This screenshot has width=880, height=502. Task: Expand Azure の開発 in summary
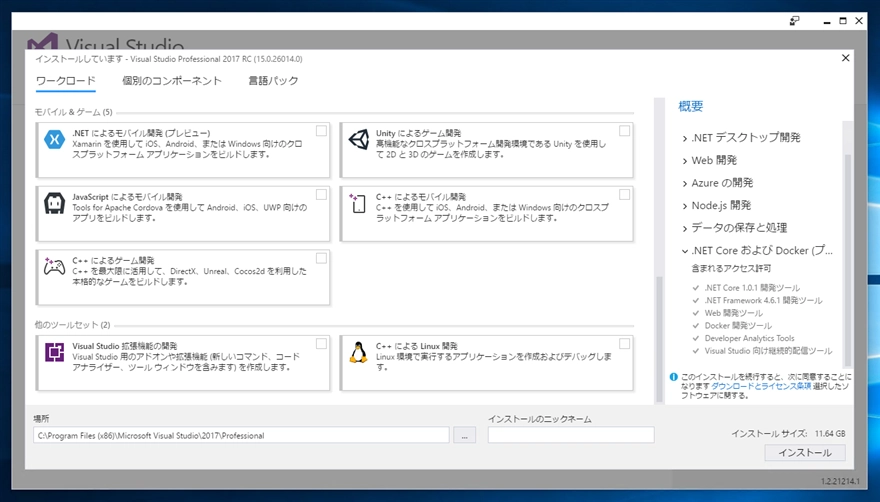click(685, 184)
